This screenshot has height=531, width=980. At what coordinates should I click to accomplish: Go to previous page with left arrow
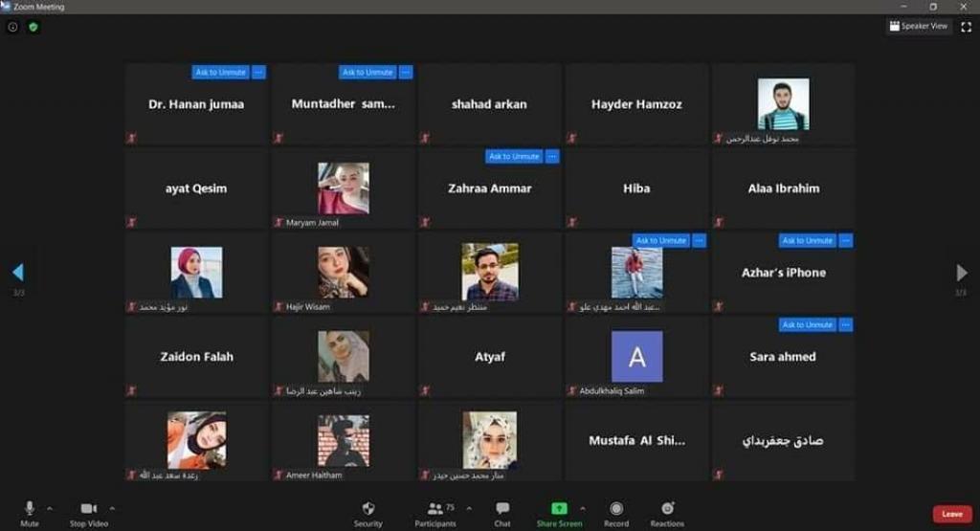tap(17, 273)
